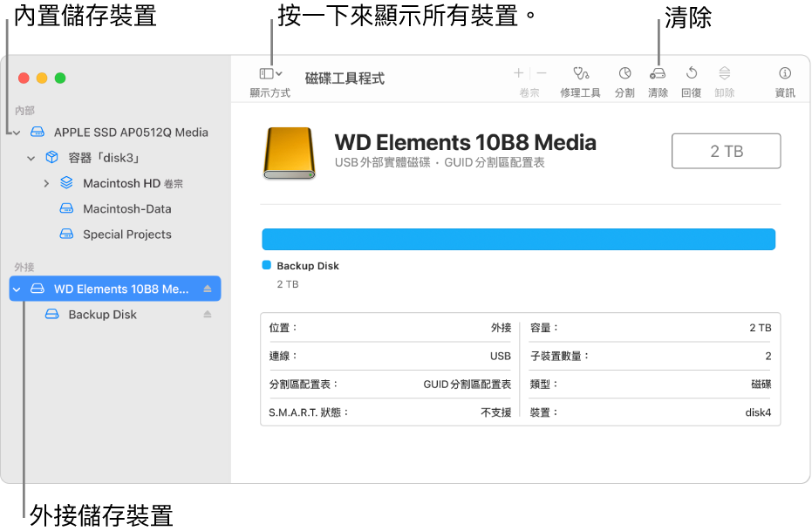This screenshot has height=531, width=812.
Task: Click the 磁碟工具程式 window title
Action: (x=345, y=78)
